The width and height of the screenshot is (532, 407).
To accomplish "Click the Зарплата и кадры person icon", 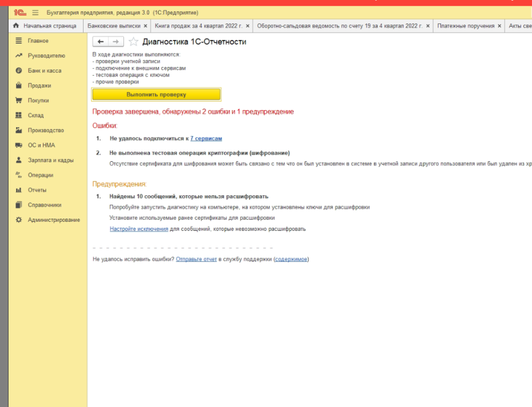I will (x=19, y=160).
